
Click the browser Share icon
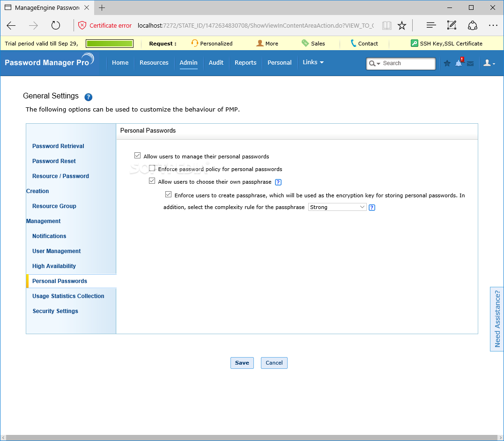tap(473, 25)
